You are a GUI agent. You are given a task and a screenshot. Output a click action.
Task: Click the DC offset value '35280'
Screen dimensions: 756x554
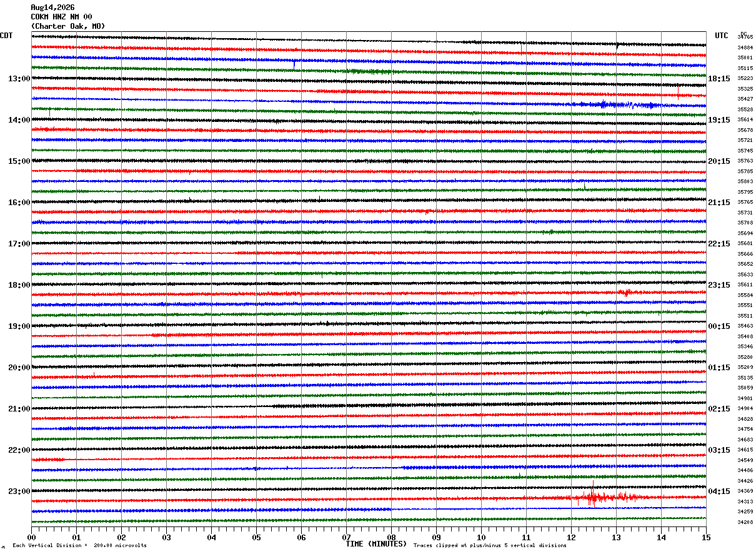(745, 357)
